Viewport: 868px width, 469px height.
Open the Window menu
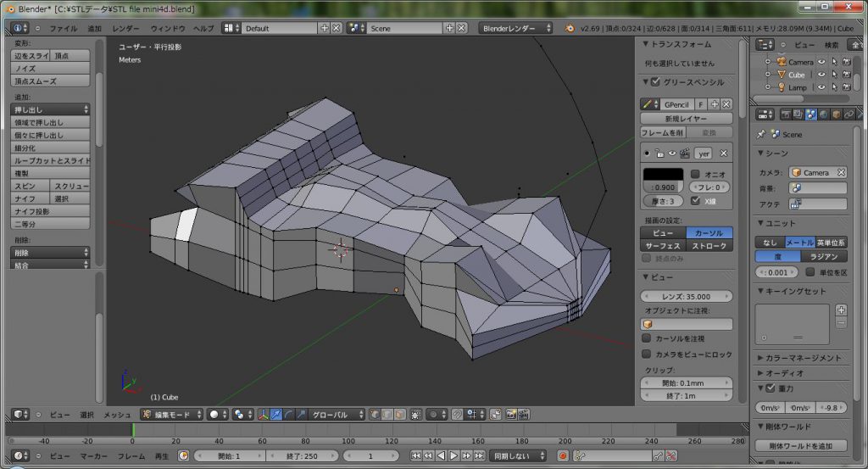tap(168, 28)
